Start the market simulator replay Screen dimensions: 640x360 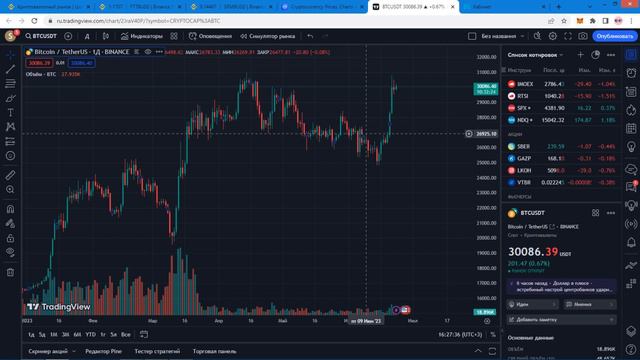click(268, 36)
